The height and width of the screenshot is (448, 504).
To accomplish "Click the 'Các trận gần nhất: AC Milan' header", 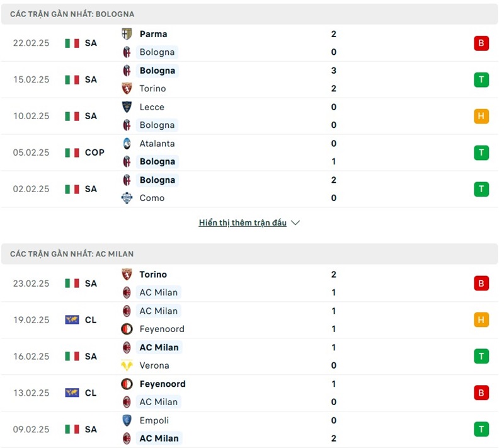I will 72,254.
